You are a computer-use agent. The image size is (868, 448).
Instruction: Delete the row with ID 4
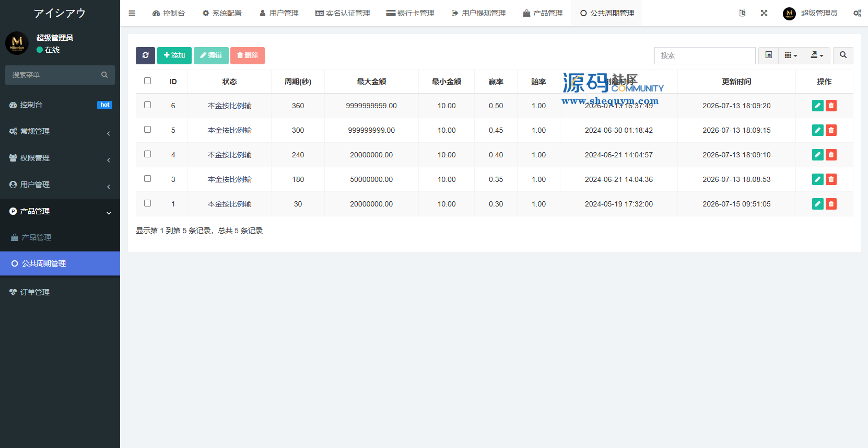831,155
